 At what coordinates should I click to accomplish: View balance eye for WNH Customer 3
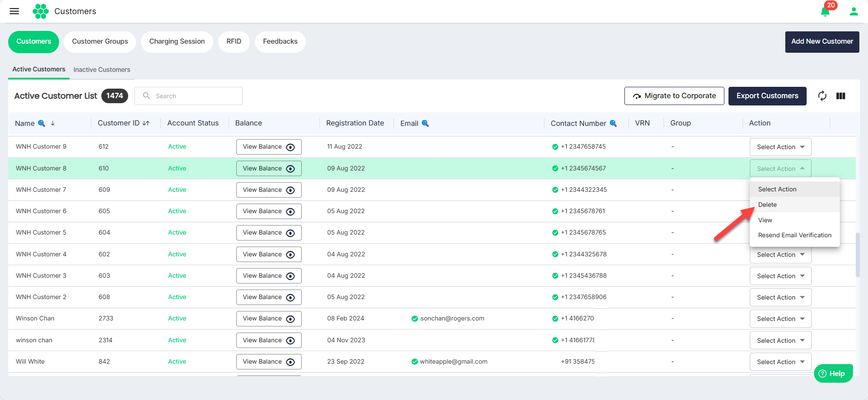point(290,276)
